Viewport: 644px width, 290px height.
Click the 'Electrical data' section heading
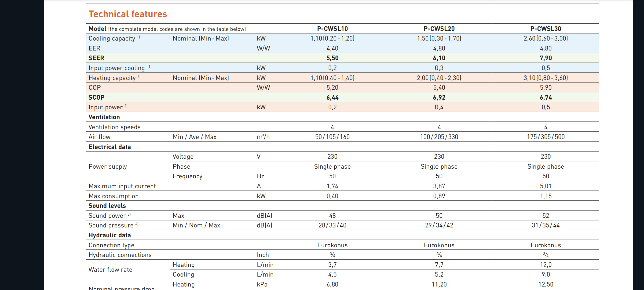click(110, 147)
